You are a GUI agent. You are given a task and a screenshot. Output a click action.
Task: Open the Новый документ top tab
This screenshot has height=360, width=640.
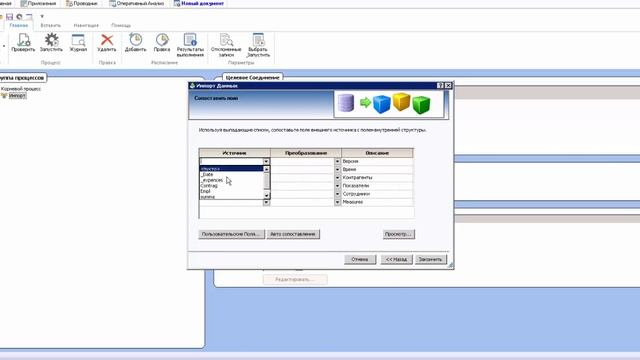tap(199, 3)
